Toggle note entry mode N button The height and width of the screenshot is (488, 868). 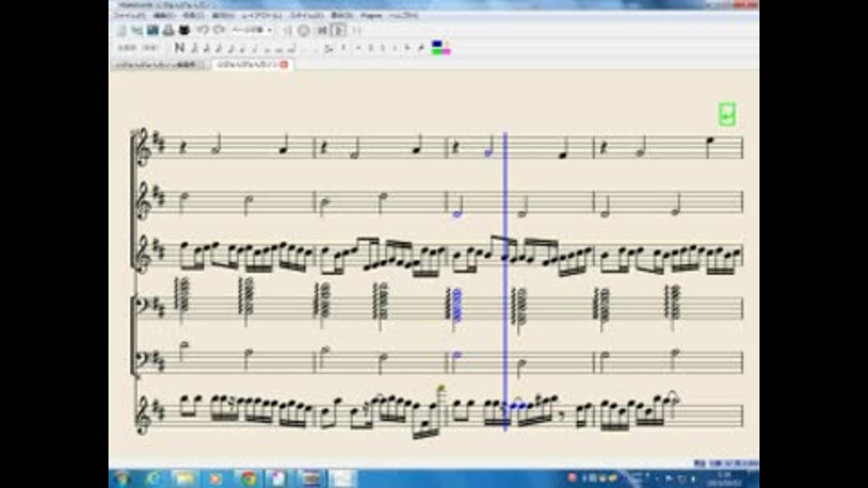[x=179, y=48]
